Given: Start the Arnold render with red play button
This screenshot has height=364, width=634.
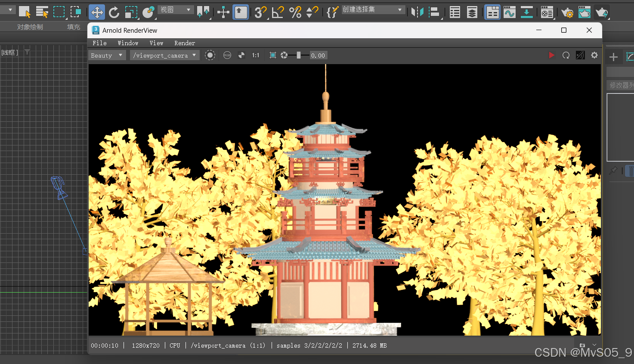Looking at the screenshot, I should [551, 55].
